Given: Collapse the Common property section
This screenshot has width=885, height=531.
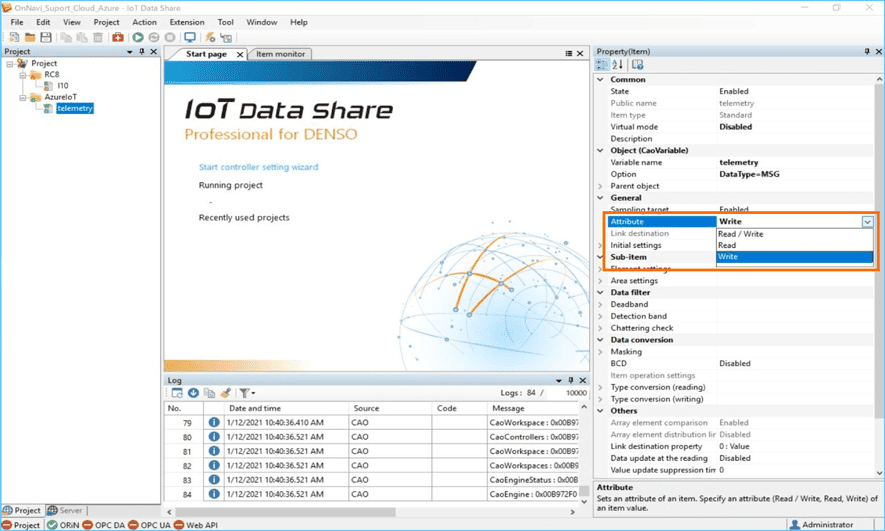Looking at the screenshot, I should pyautogui.click(x=601, y=80).
